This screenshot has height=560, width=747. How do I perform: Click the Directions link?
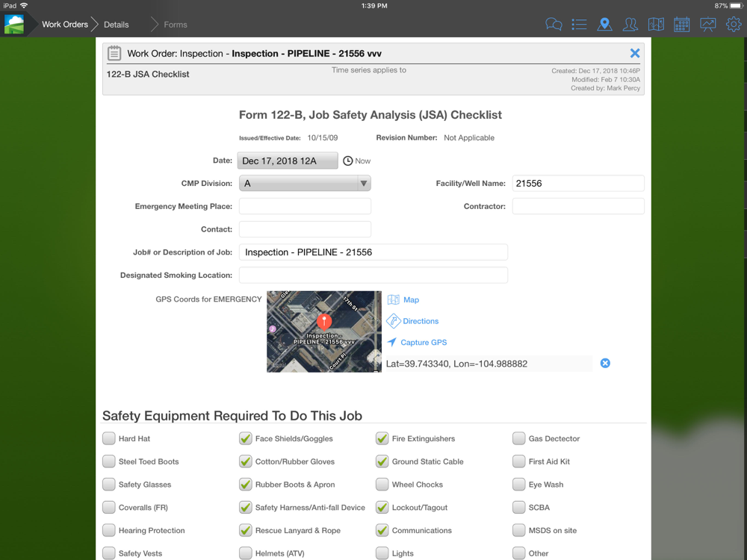420,321
